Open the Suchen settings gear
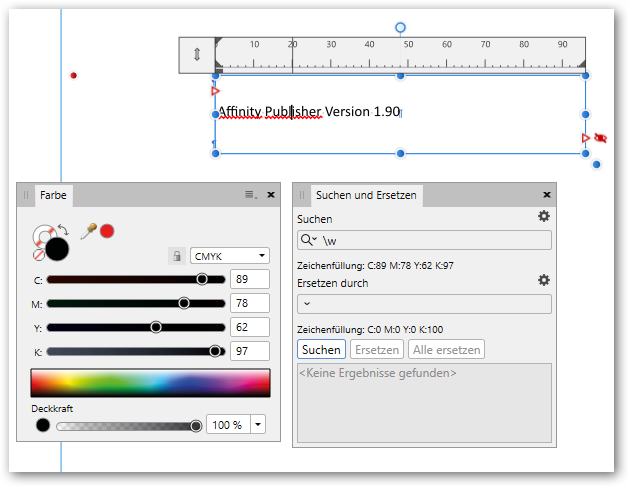 coord(543,216)
